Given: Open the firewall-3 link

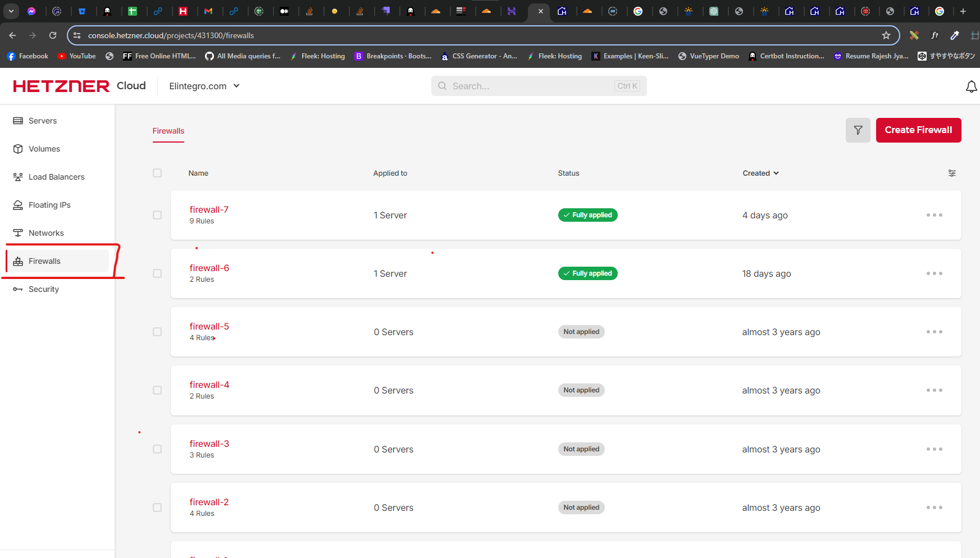Looking at the screenshot, I should (209, 443).
